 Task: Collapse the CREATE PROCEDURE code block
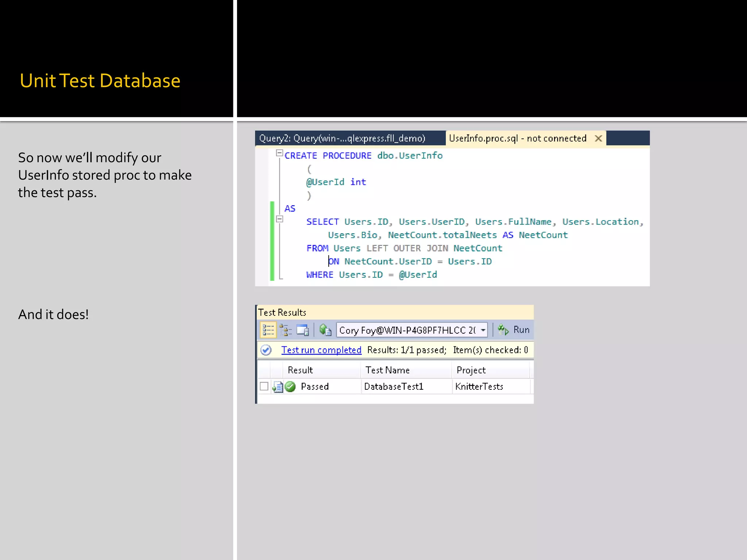coord(279,153)
